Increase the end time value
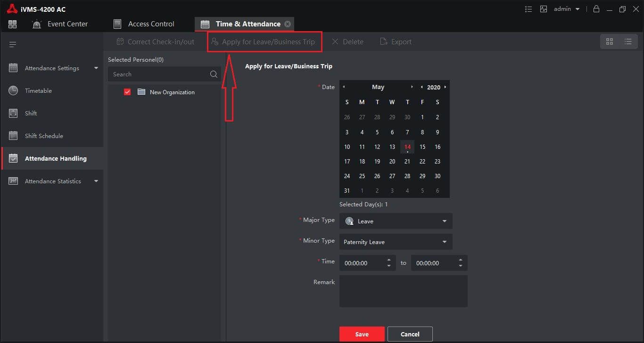The width and height of the screenshot is (644, 343). point(461,260)
